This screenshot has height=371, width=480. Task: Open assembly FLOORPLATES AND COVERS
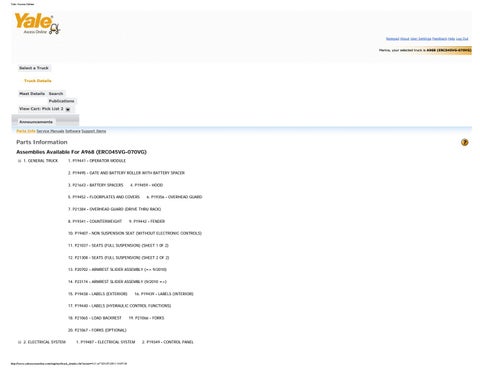coord(104,197)
